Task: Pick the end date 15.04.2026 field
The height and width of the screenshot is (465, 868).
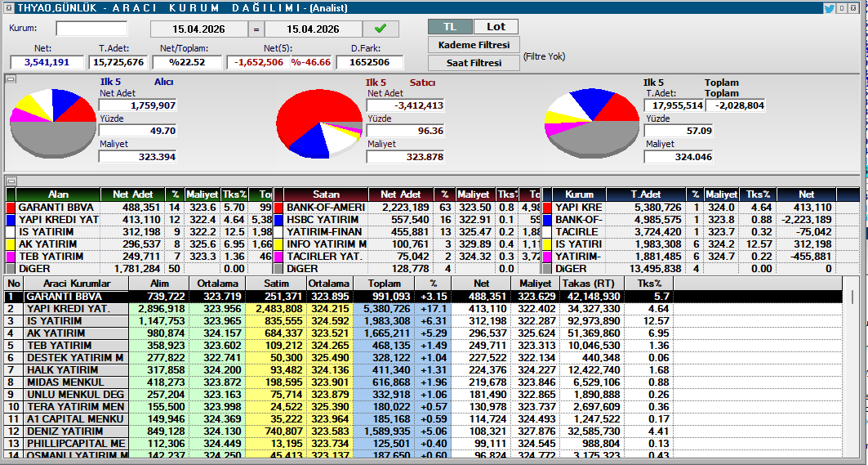Action: 314,29
